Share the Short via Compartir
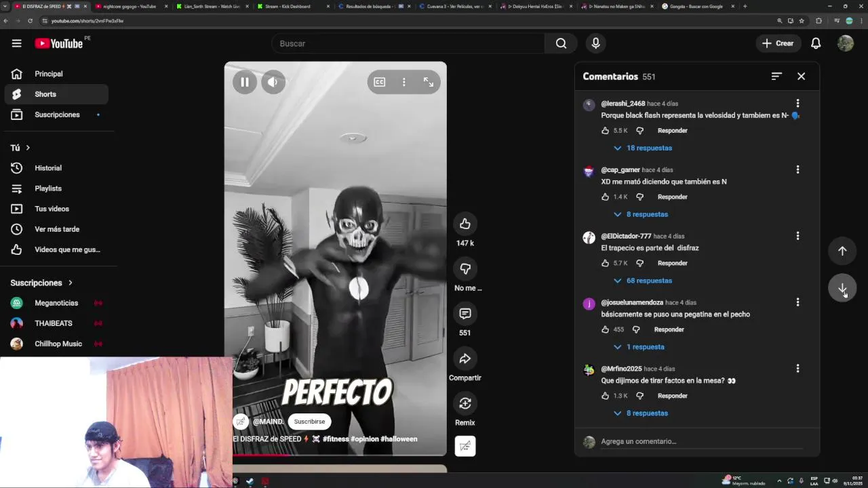The height and width of the screenshot is (488, 868). (465, 359)
